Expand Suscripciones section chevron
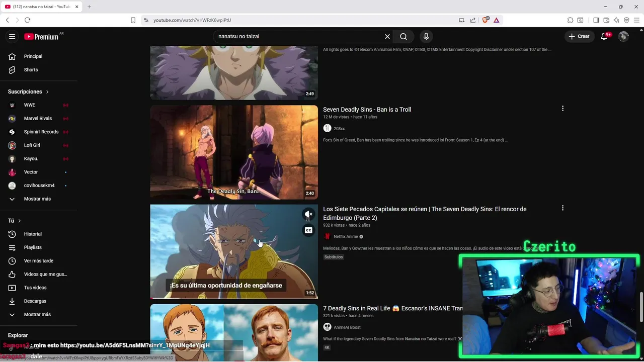The image size is (644, 362). [x=47, y=92]
